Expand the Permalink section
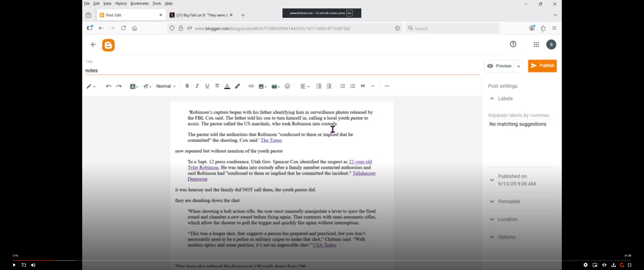This screenshot has width=644, height=270. coord(491,201)
